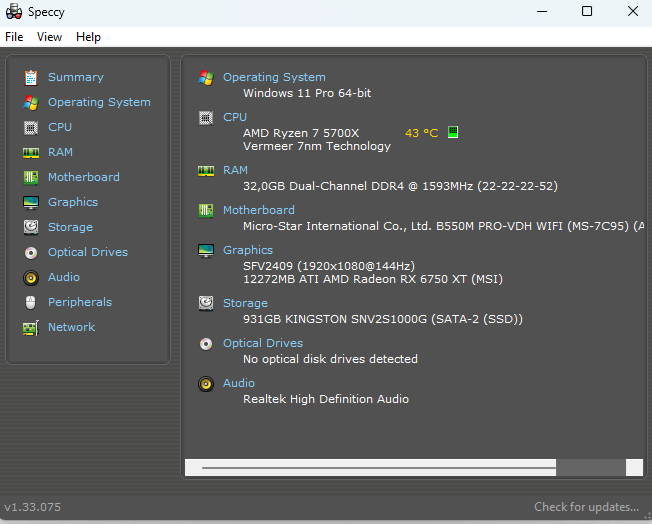Open Graphics via its monitor sidebar icon
This screenshot has height=524, width=652.
point(31,202)
